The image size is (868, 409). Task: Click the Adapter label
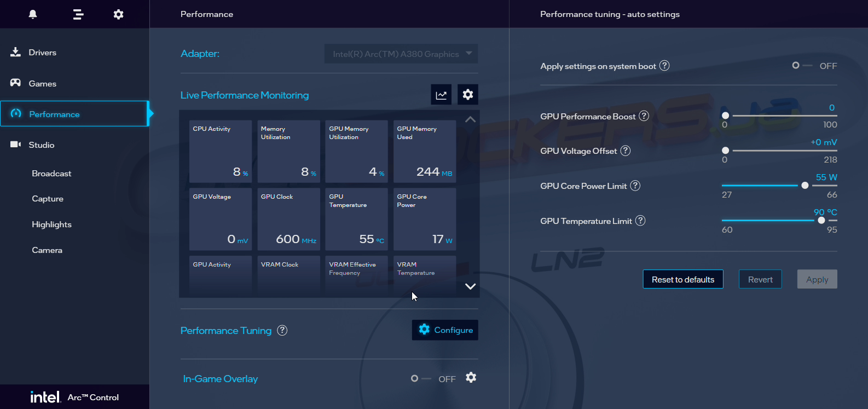pyautogui.click(x=200, y=54)
